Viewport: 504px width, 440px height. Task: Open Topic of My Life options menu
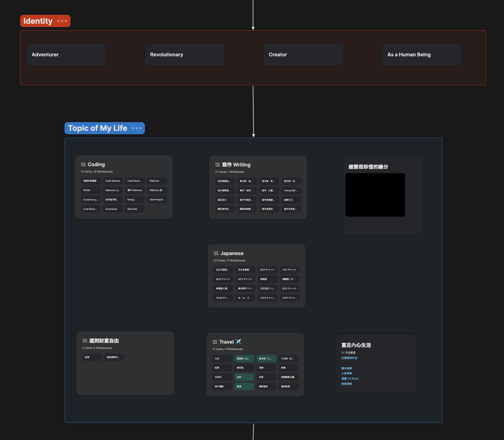click(x=136, y=128)
